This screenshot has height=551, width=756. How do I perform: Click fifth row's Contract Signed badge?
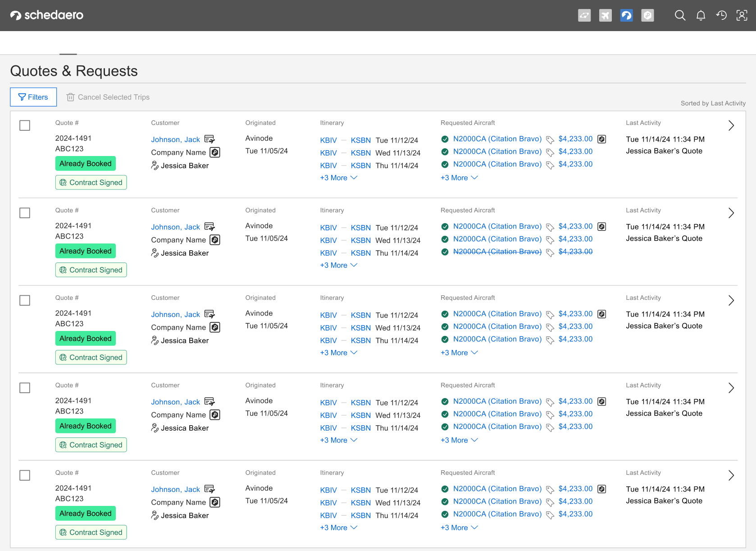(x=91, y=532)
